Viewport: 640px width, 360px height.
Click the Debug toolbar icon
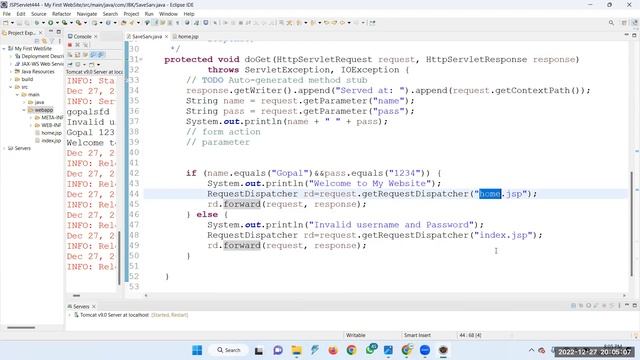tap(37, 23)
